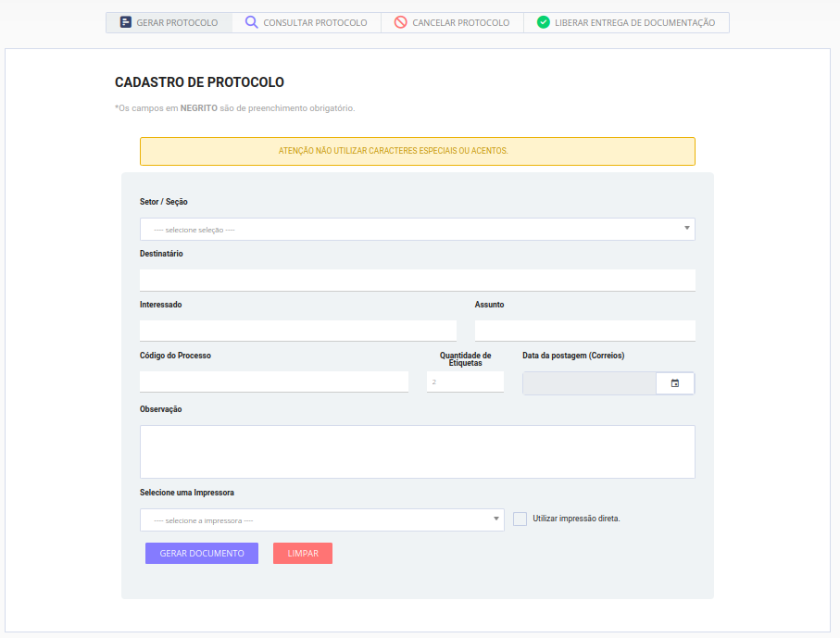The width and height of the screenshot is (840, 638).
Task: Click the red Limpar button
Action: tap(302, 554)
